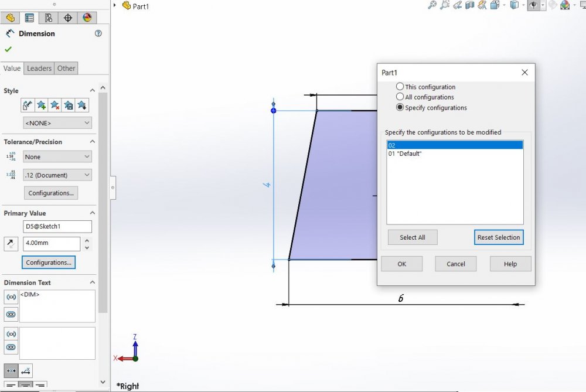
Task: Click the Add Style star icon
Action: [41, 105]
